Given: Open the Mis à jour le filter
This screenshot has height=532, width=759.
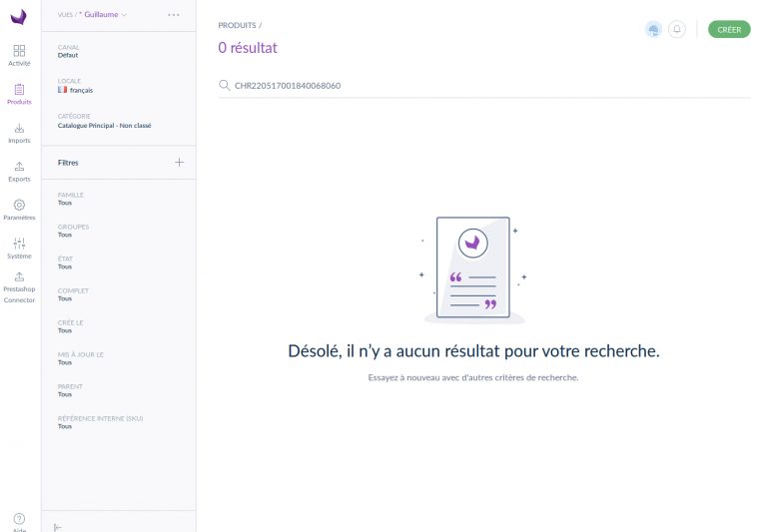Looking at the screenshot, I should click(80, 358).
